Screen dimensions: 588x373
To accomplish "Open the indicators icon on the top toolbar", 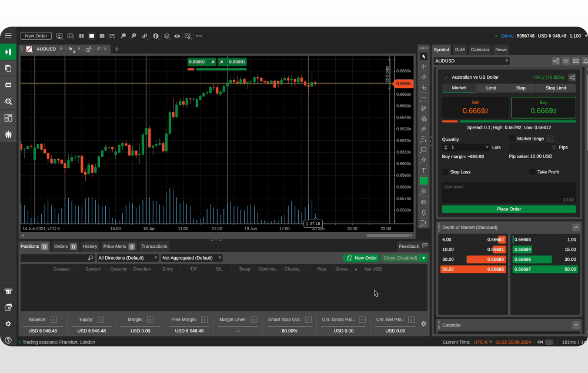I will click(156, 36).
